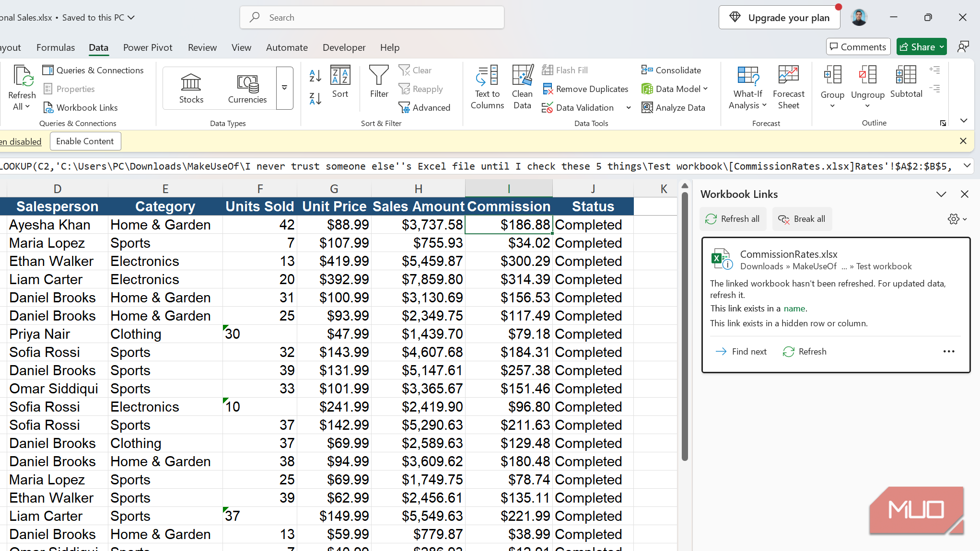This screenshot has width=980, height=551.
Task: Open the Developer tab
Action: coord(344,47)
